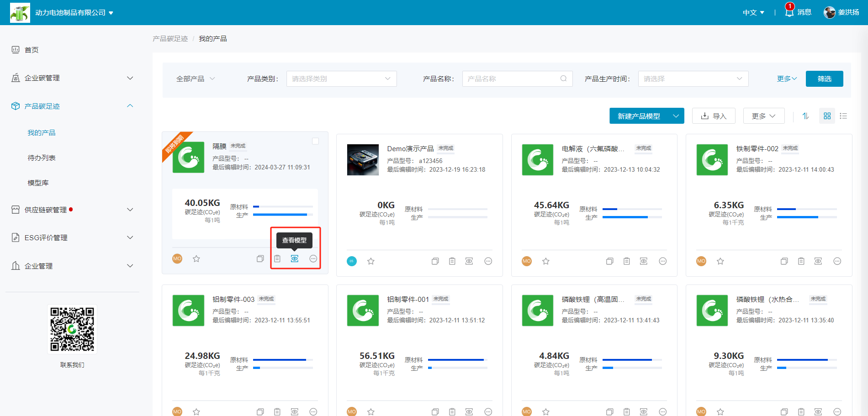The width and height of the screenshot is (868, 416).
Task: Focus the 产品名称 search input field
Action: [512, 79]
